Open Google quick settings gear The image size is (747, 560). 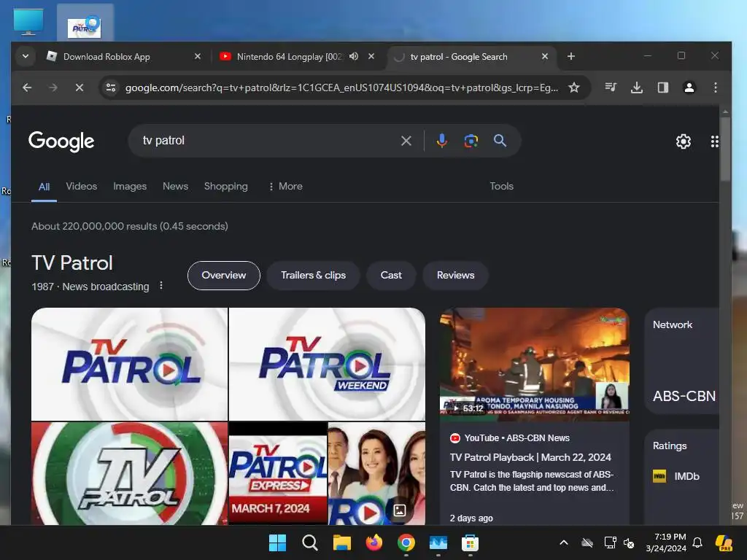click(683, 141)
